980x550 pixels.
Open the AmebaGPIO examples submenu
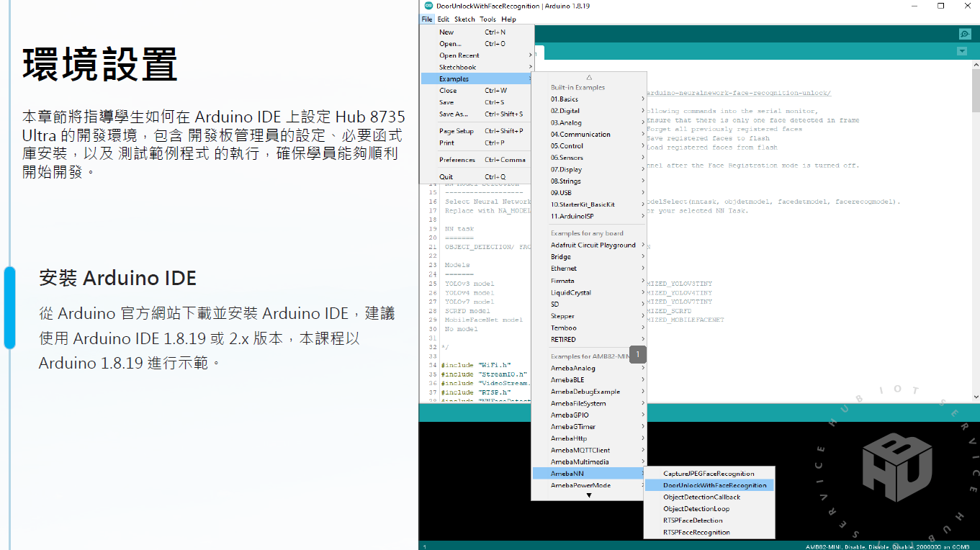(589, 415)
